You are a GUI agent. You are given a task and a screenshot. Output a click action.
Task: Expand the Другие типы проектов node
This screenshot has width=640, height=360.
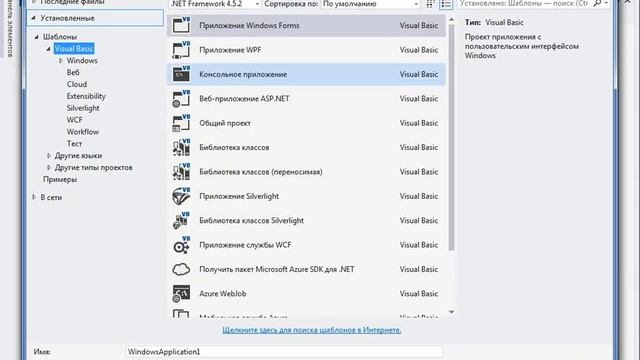(x=49, y=167)
